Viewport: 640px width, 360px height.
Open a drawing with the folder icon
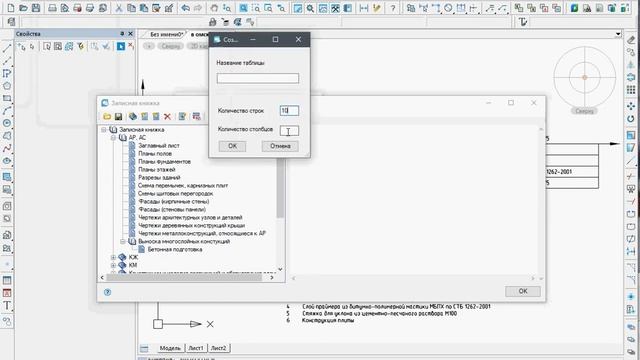[x=23, y=8]
